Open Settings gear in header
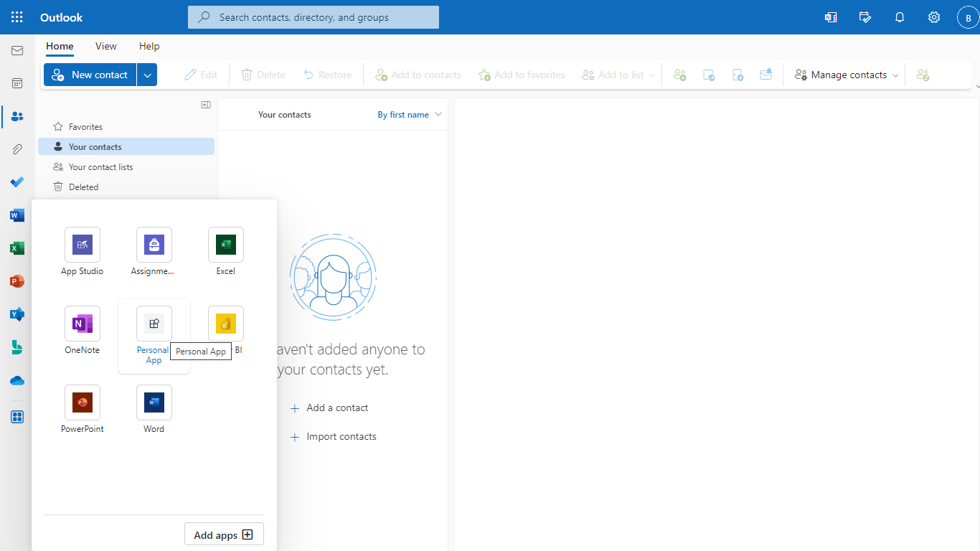This screenshot has height=551, width=980. tap(934, 17)
